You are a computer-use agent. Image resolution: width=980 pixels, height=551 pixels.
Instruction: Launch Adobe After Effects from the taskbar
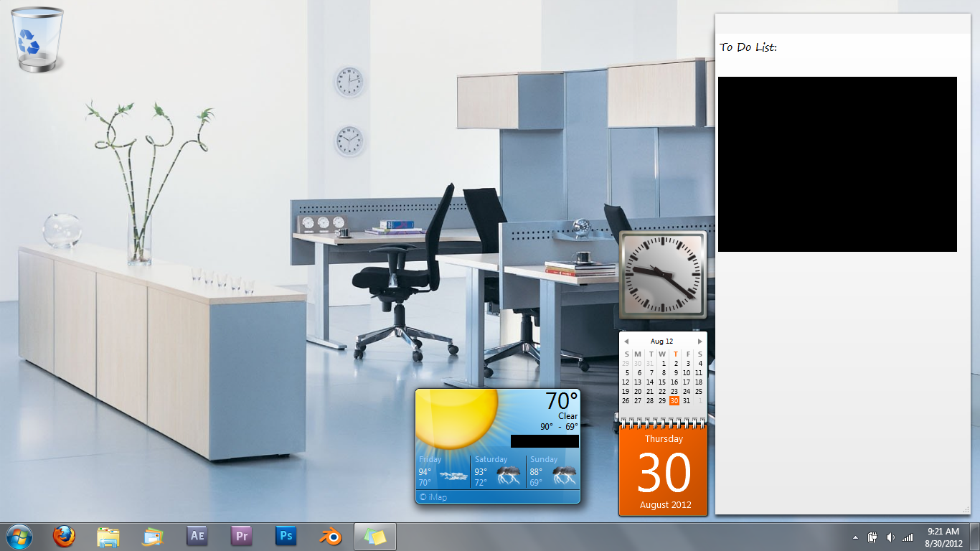click(x=197, y=536)
